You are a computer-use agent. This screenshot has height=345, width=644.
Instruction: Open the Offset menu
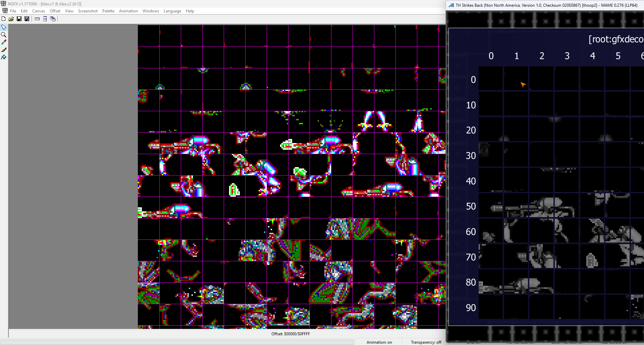55,11
